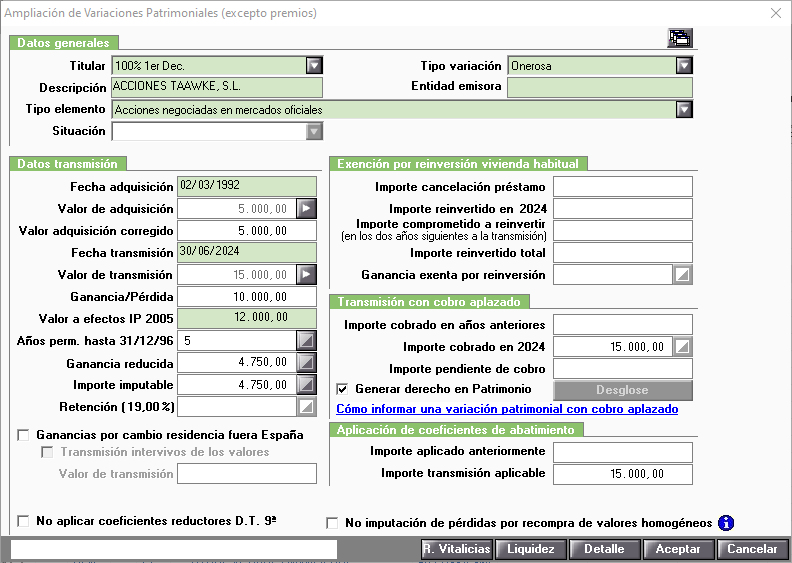Screen dimensions: 792x563
Task: Click the button next to Importe cobrado en 2024
Action: 682,347
